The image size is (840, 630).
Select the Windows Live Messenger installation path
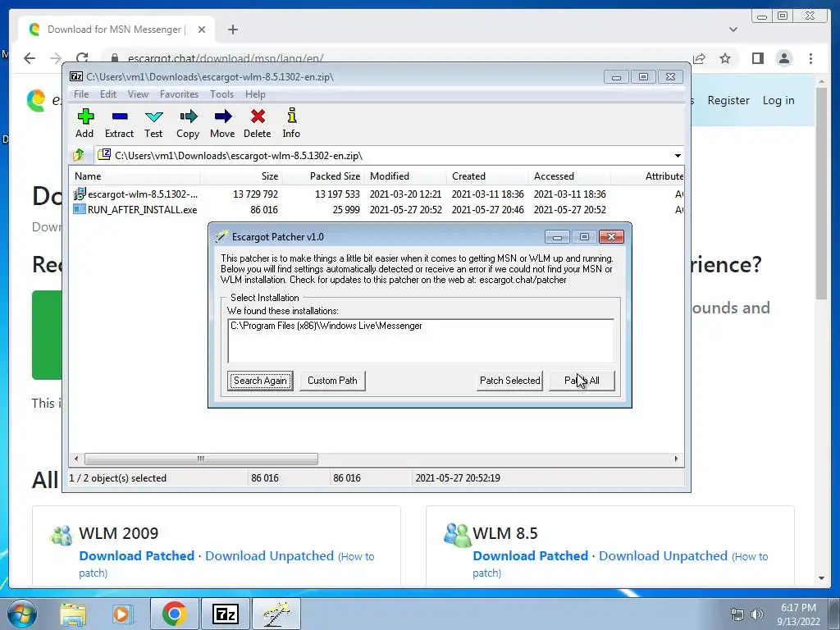[x=326, y=326]
